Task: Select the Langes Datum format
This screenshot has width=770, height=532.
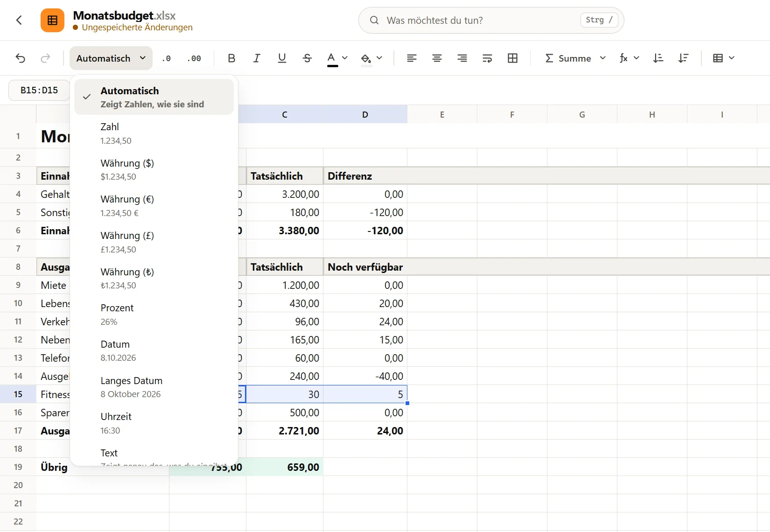Action: 154,387
